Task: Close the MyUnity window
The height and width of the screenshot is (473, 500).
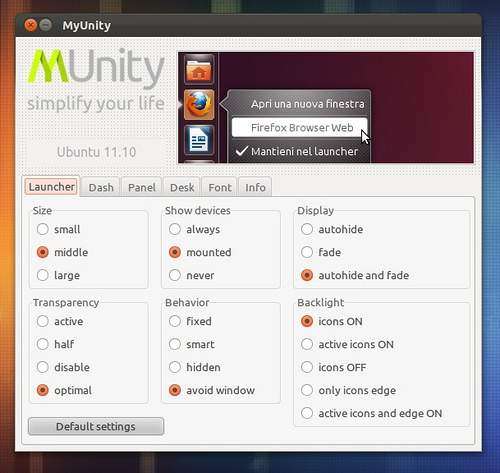Action: click(31, 25)
